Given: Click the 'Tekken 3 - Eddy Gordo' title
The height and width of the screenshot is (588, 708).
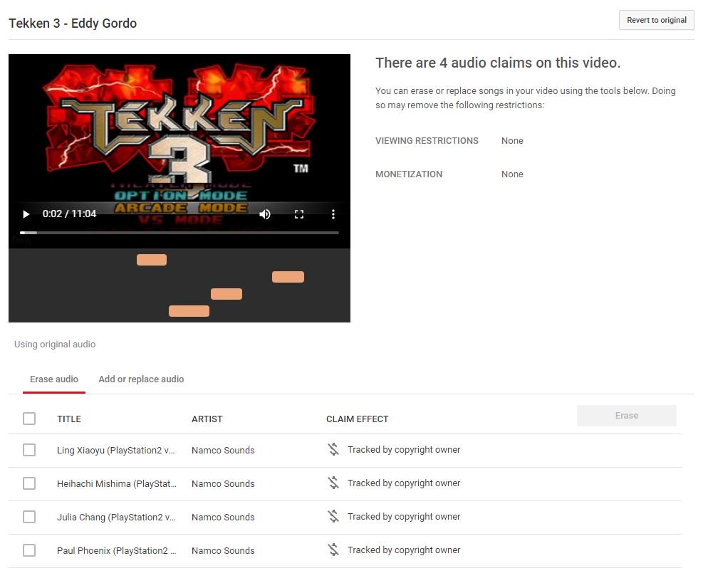Looking at the screenshot, I should [x=73, y=23].
